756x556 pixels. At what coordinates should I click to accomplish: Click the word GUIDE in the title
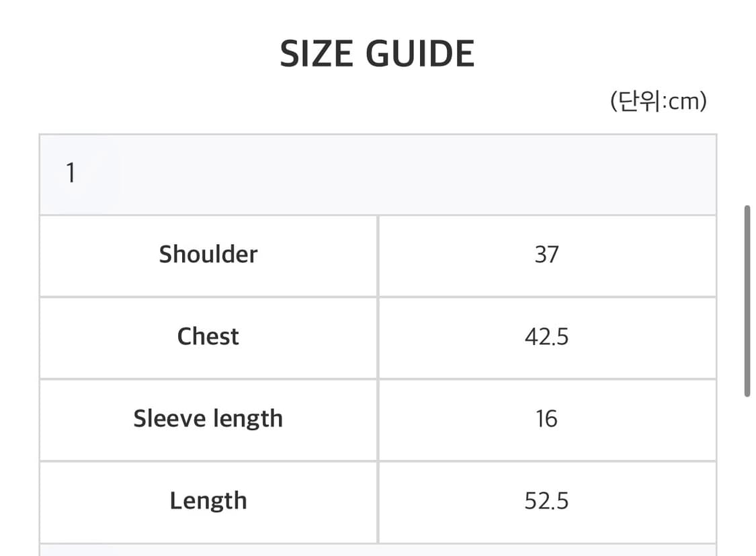pos(420,54)
